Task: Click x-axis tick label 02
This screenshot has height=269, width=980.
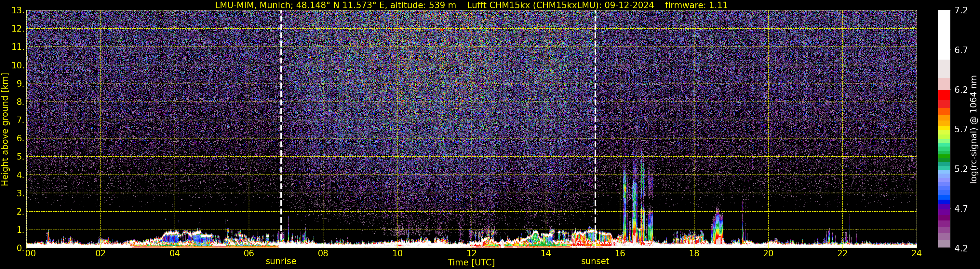Action: [x=101, y=253]
